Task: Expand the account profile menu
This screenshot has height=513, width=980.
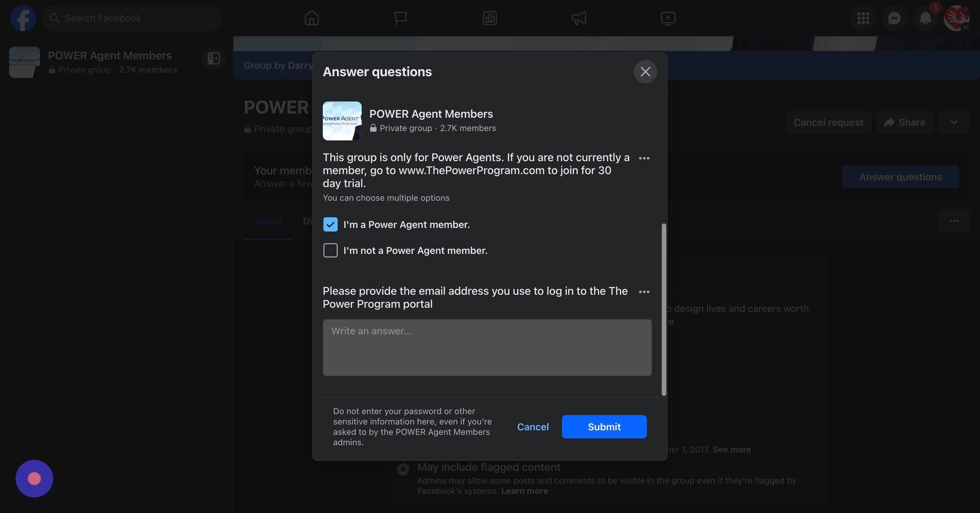Action: (x=956, y=18)
